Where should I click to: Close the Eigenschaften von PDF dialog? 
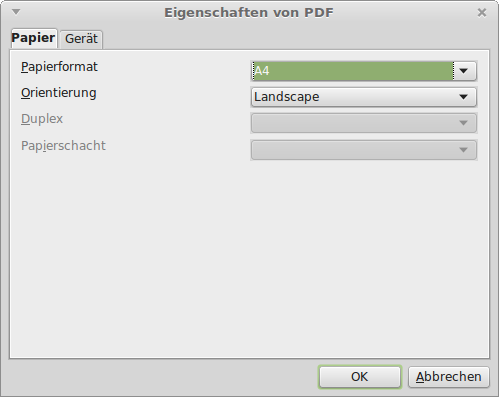[x=482, y=13]
